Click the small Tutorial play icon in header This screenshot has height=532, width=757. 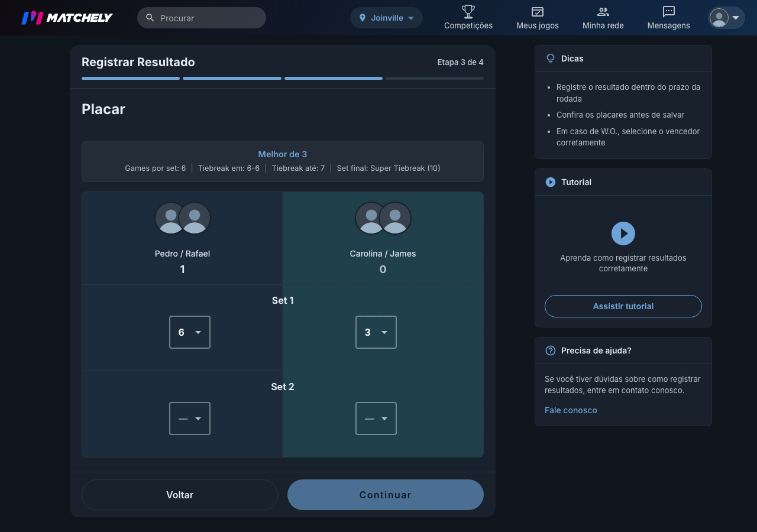tap(551, 182)
